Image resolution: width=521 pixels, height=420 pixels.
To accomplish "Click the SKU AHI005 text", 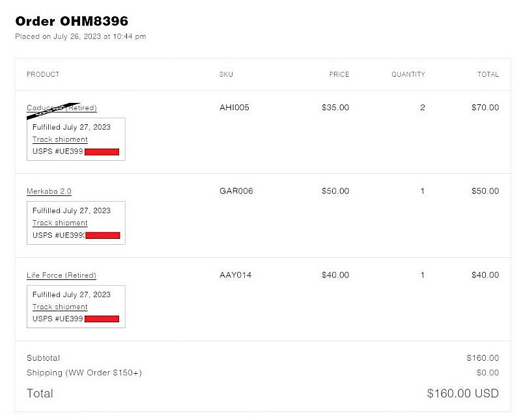I will coord(234,107).
